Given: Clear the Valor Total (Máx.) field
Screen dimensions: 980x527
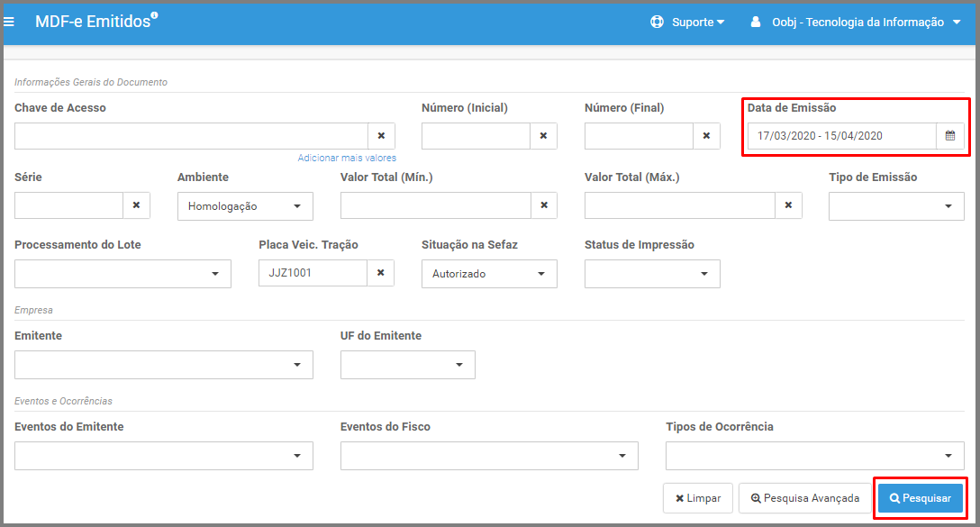Looking at the screenshot, I should pyautogui.click(x=788, y=205).
